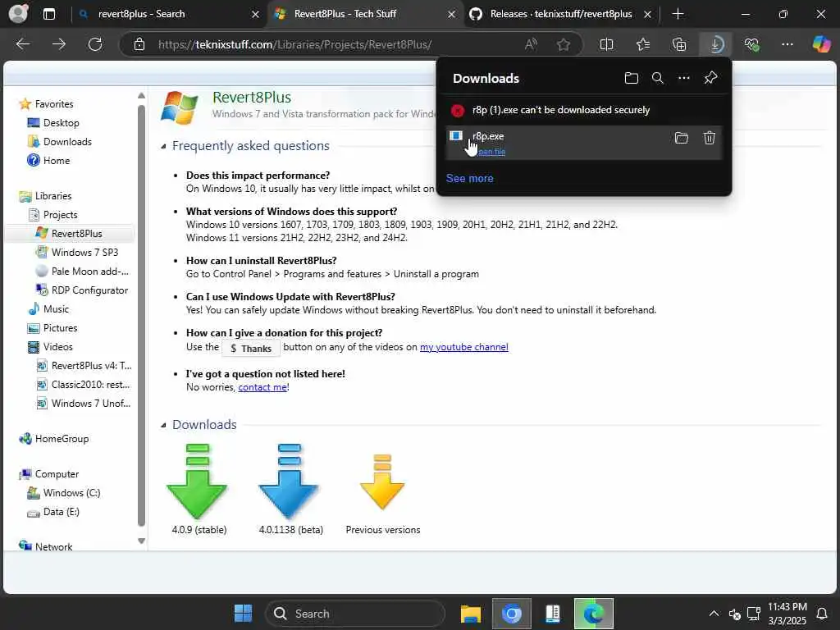Open more options in Downloads panel
Screen dimensions: 840x630
click(x=683, y=78)
